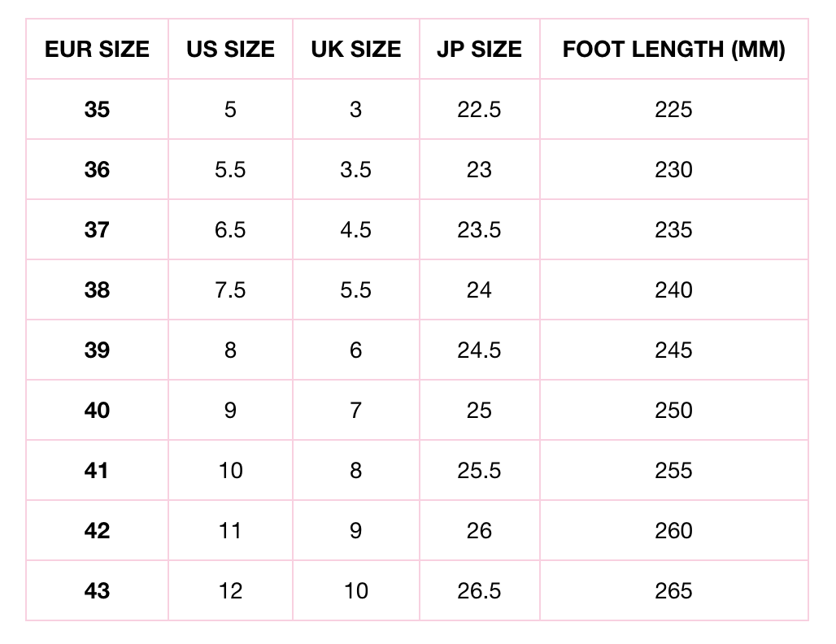Click JP size 26.5 cell

click(479, 591)
